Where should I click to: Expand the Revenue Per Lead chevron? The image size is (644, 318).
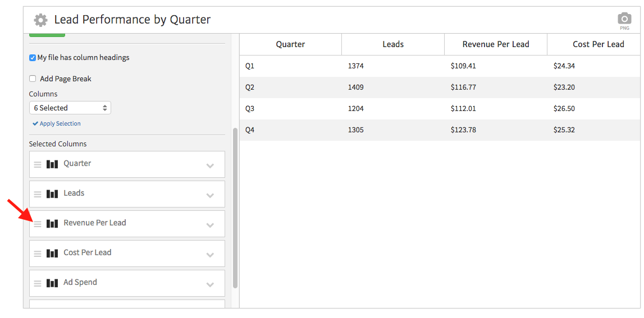tap(210, 225)
